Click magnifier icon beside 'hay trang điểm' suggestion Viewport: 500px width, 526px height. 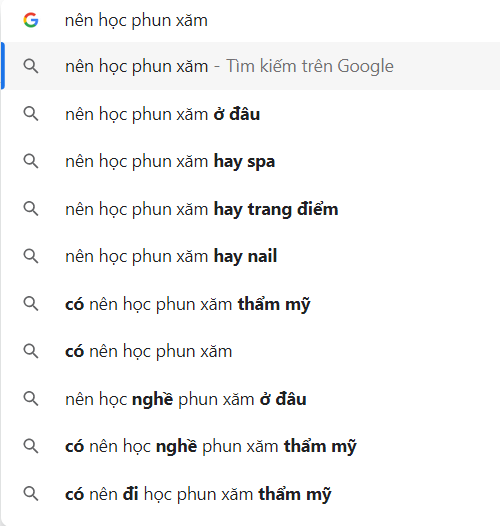point(31,209)
